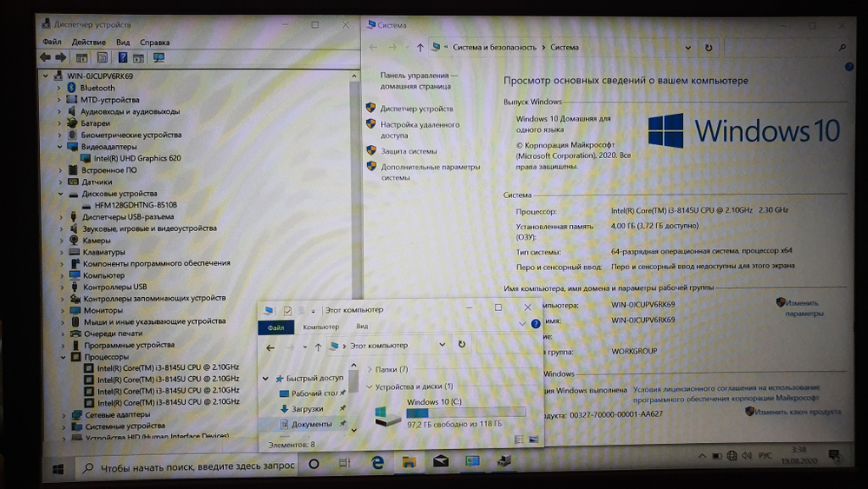Click the Back arrow in Этот компьютер window
Viewport: 868px width, 489px height.
click(270, 347)
